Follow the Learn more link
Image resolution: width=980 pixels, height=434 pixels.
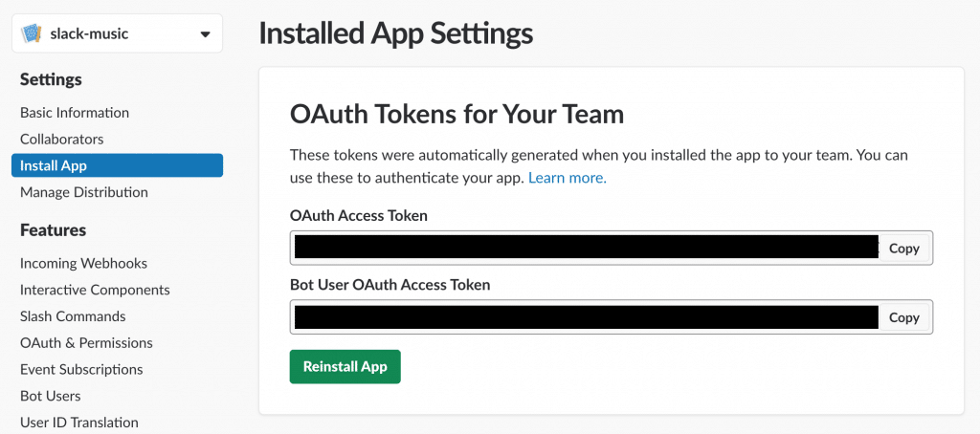[x=568, y=178]
